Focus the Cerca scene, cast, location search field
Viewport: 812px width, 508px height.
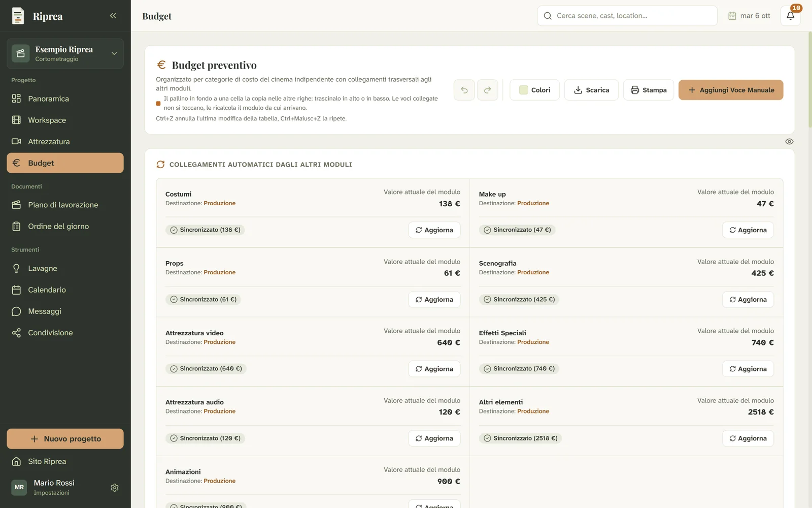pos(627,16)
